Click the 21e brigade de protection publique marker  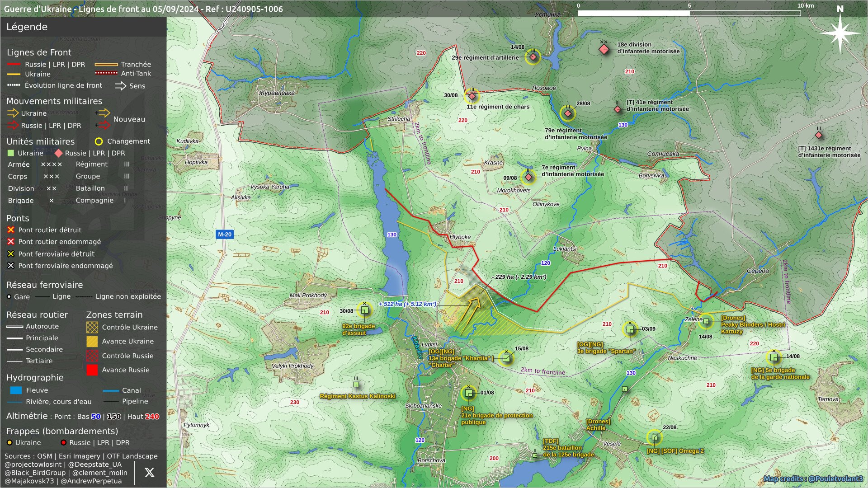(x=469, y=393)
